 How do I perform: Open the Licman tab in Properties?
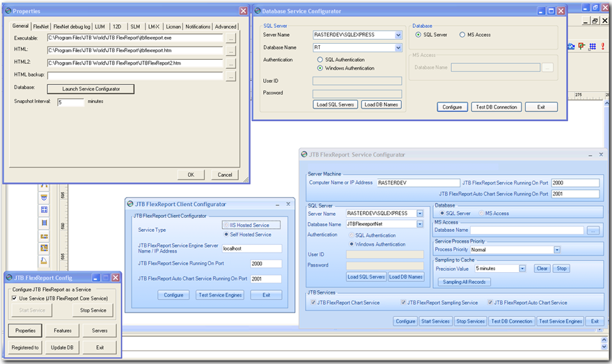click(x=173, y=26)
